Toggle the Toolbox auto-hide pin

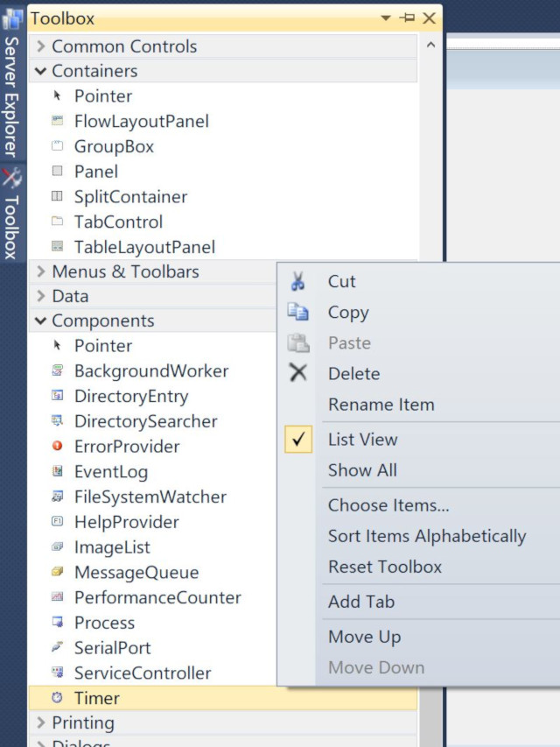(408, 18)
